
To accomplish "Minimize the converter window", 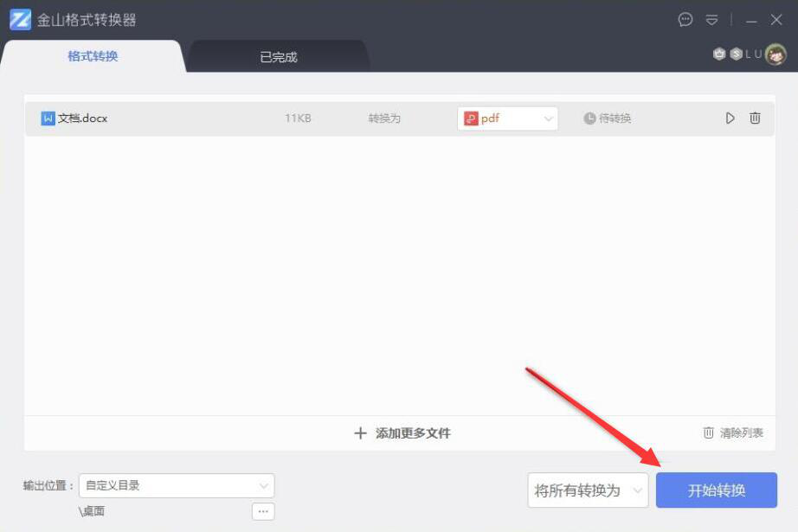I will (x=751, y=21).
